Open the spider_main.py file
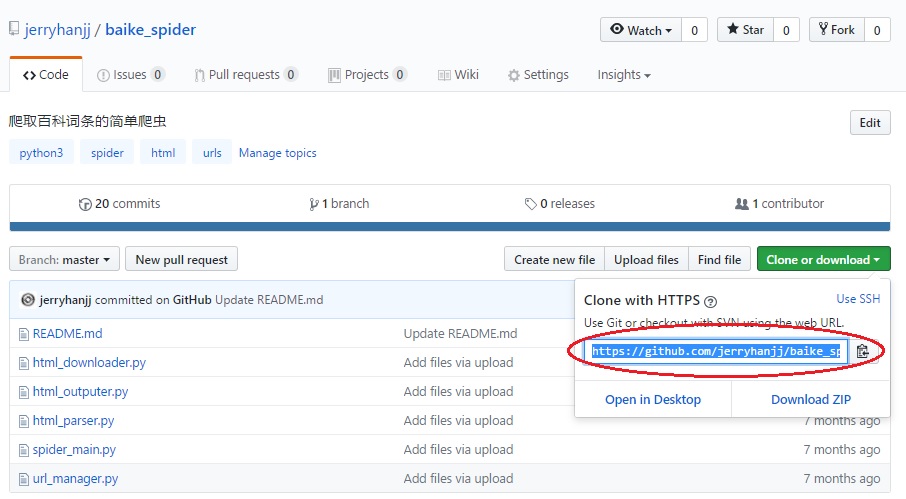This screenshot has height=499, width=906. pos(74,450)
